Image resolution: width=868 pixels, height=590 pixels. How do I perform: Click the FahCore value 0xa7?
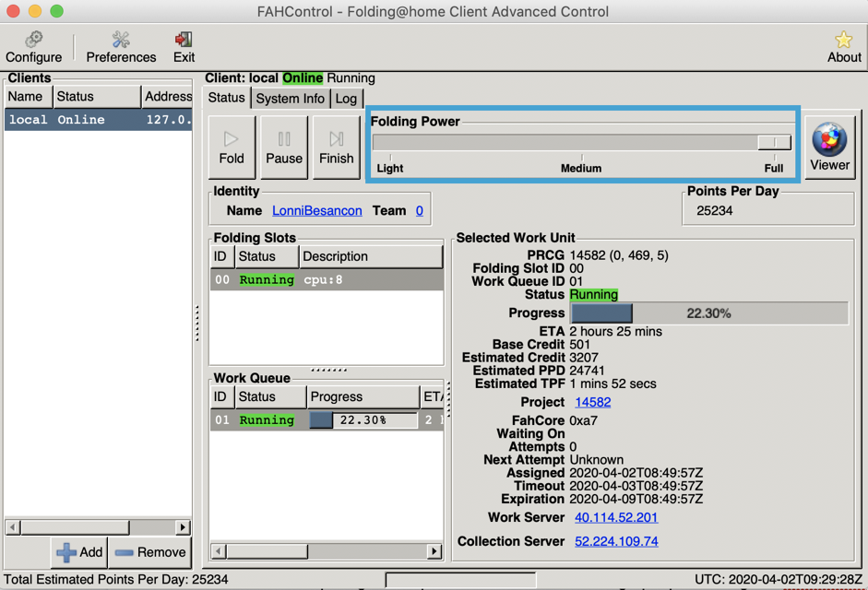pos(584,420)
